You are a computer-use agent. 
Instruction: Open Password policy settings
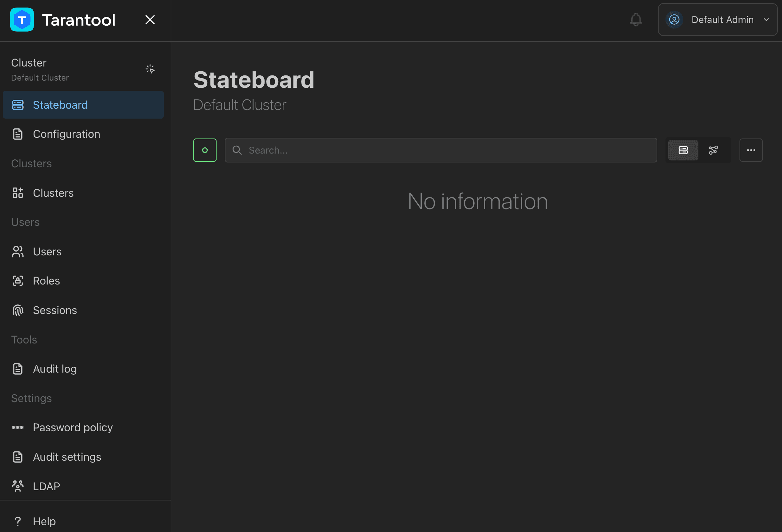click(x=83, y=427)
